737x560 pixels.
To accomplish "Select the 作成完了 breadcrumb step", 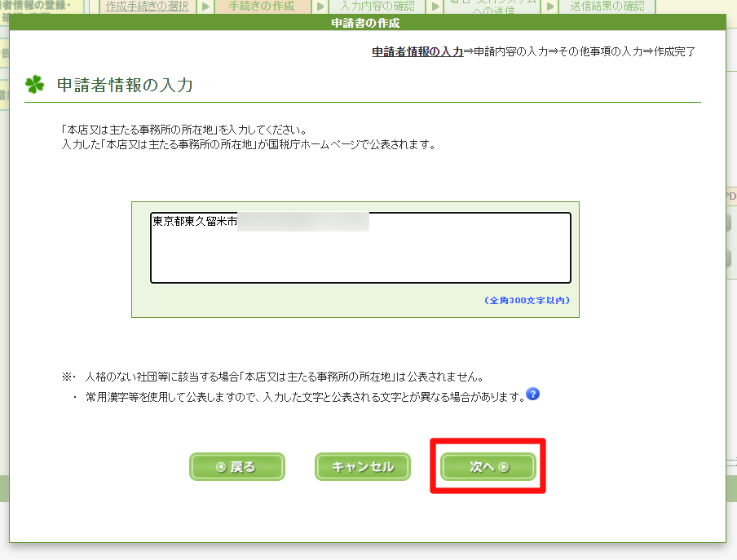I will point(675,51).
